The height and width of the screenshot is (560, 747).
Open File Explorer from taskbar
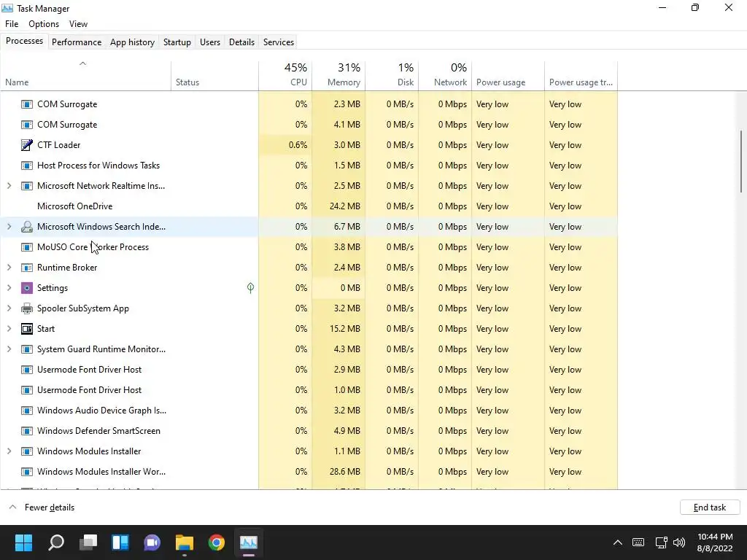pyautogui.click(x=185, y=542)
